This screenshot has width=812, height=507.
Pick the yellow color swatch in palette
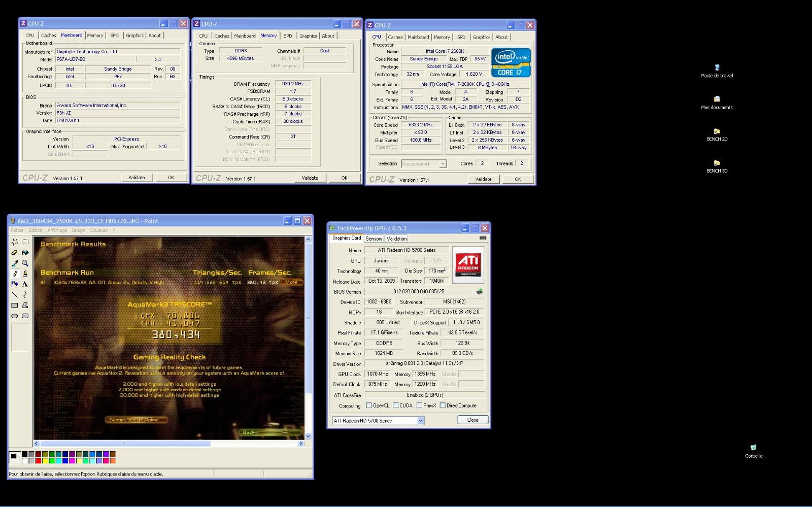pos(45,461)
